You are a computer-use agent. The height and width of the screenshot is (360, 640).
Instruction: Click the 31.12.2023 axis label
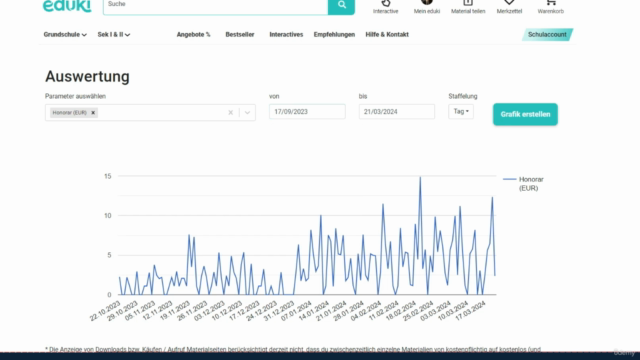coord(279,311)
